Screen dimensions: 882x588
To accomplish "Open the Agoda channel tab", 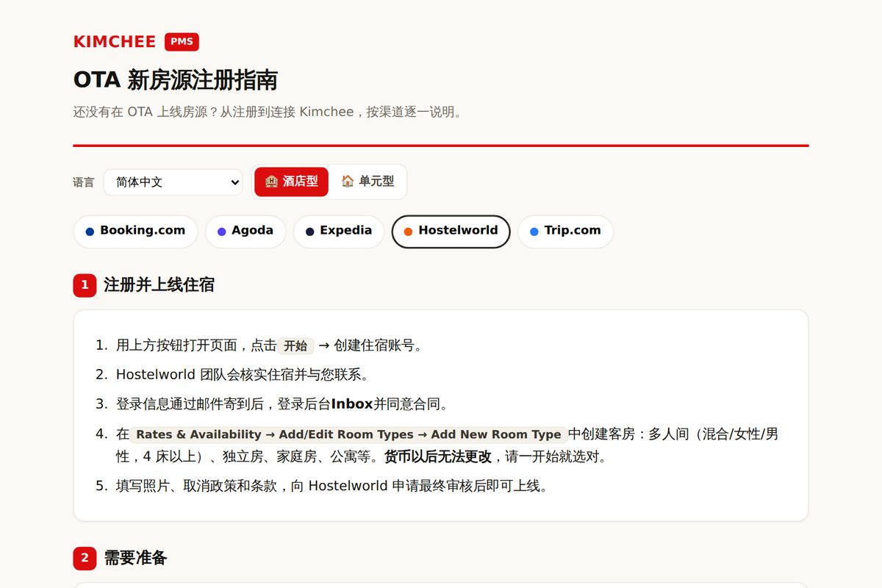I will point(245,232).
